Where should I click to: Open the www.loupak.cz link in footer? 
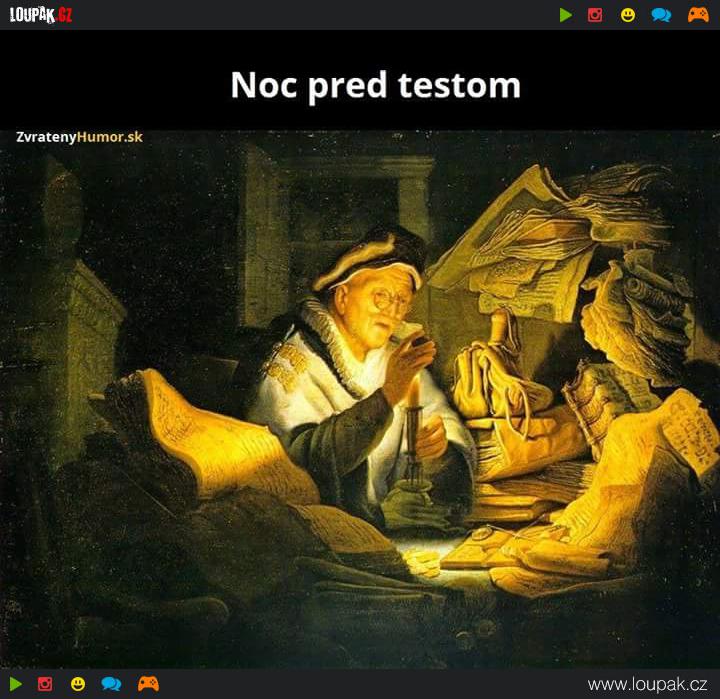647,684
